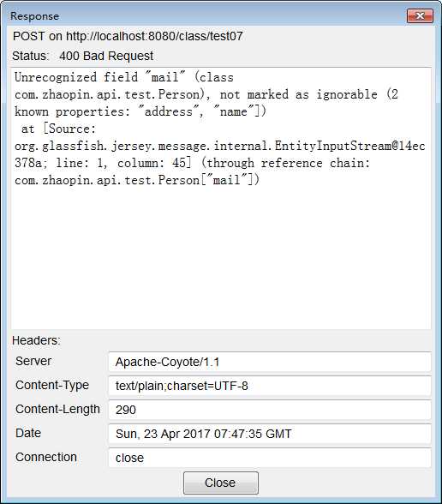Click the red X window close icon
The width and height of the screenshot is (442, 504).
[420, 15]
